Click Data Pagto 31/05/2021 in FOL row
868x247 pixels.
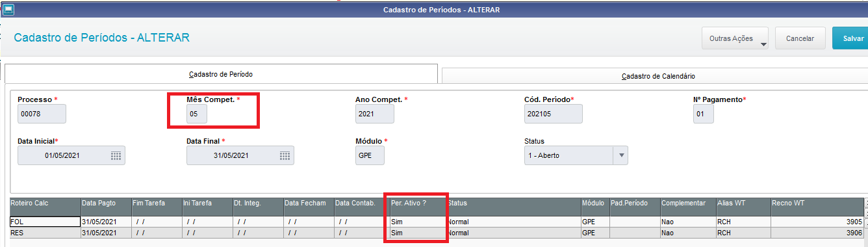pos(105,222)
